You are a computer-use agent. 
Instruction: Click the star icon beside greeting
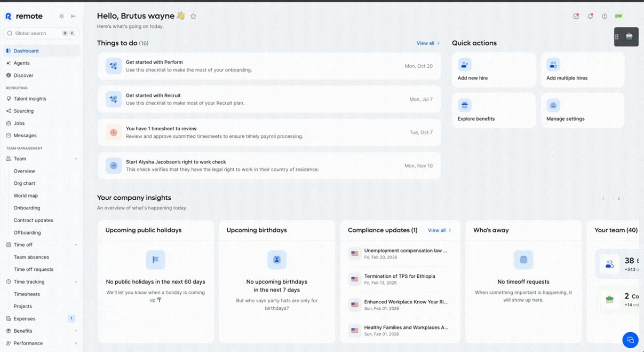pos(193,16)
